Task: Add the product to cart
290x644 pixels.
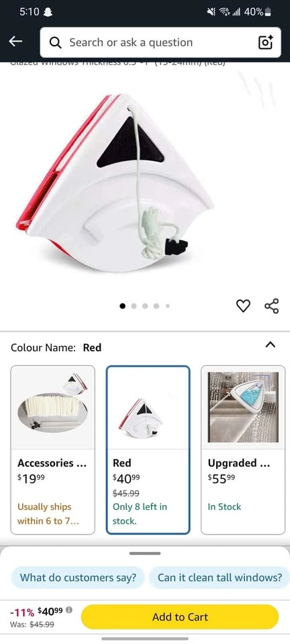Action: (x=180, y=617)
